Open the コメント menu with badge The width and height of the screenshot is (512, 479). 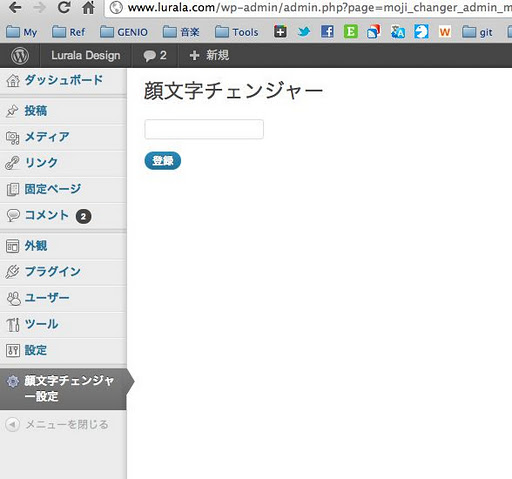coord(63,216)
